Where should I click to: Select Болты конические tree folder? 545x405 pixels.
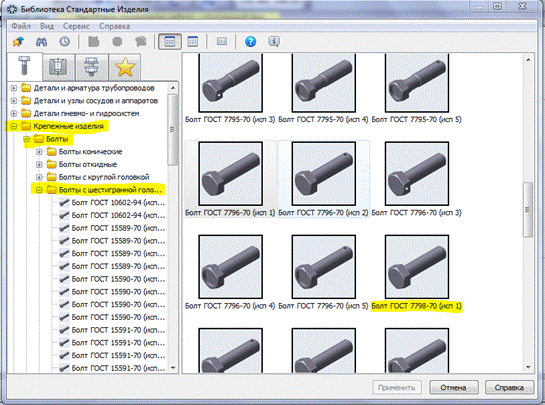(x=90, y=152)
